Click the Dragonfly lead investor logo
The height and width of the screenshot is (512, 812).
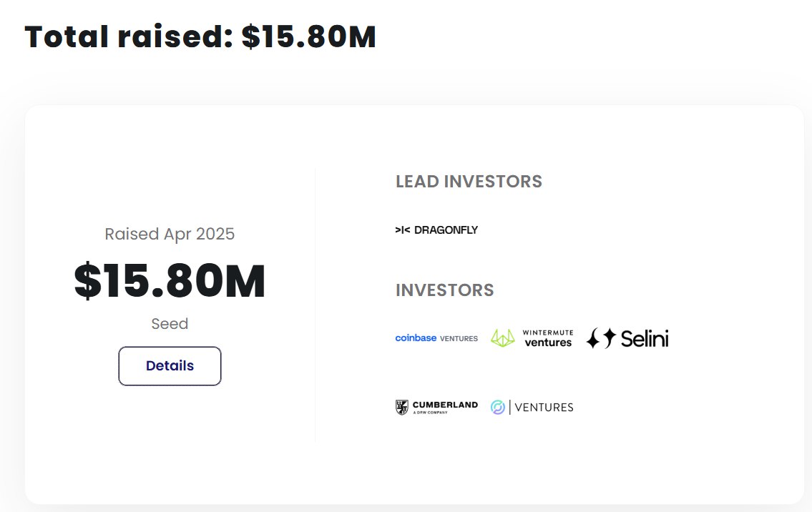(436, 230)
